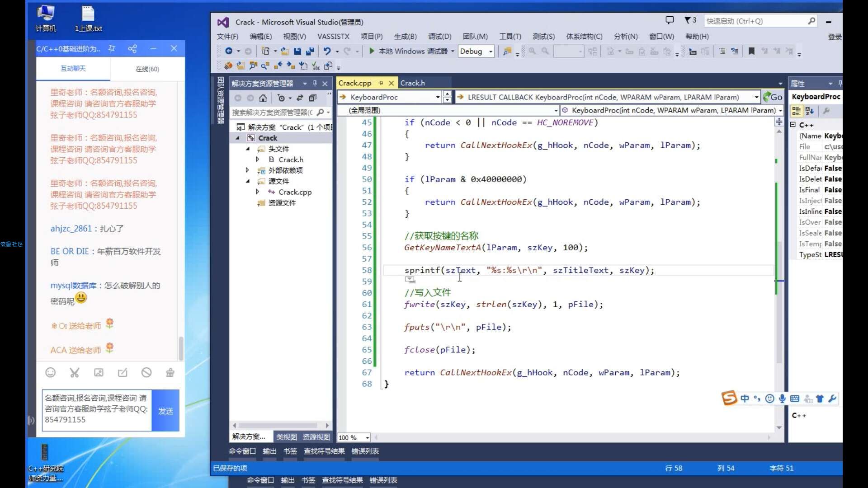Screen dimensions: 868x488
Task: Collapse the Crack project tree node
Action: tap(238, 138)
